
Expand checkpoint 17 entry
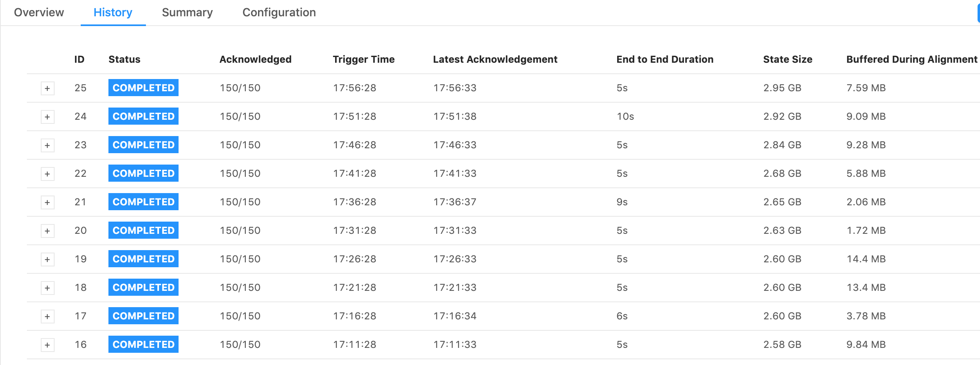click(x=47, y=317)
